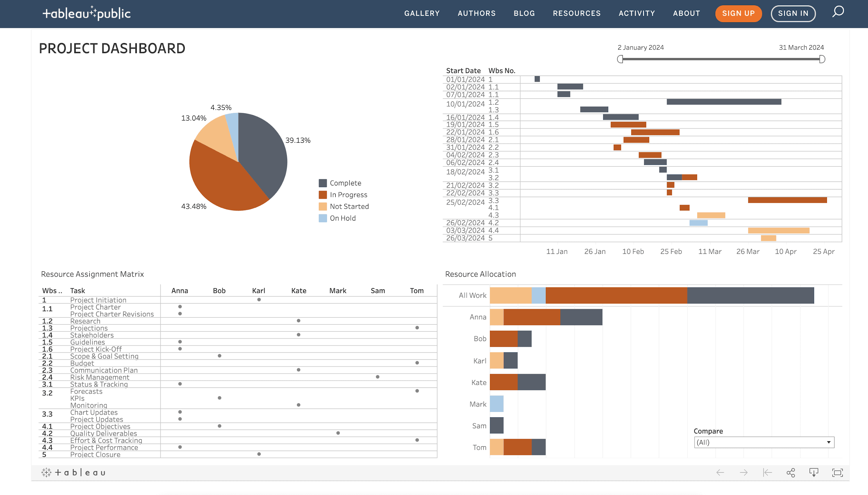
Task: Click the Tableau Public logo
Action: point(86,13)
